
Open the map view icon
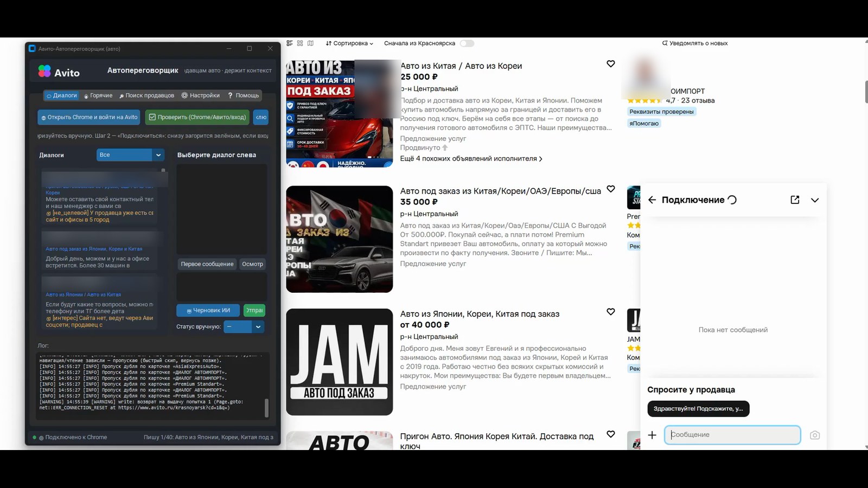tap(310, 43)
